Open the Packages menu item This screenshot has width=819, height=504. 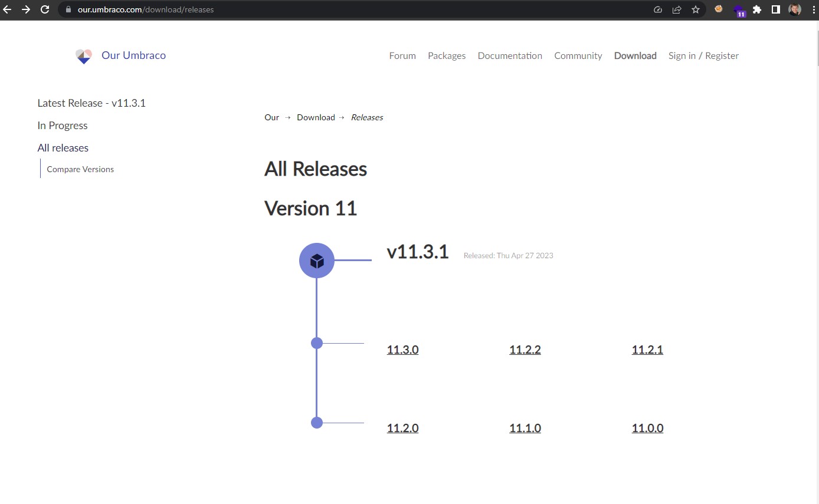(447, 55)
